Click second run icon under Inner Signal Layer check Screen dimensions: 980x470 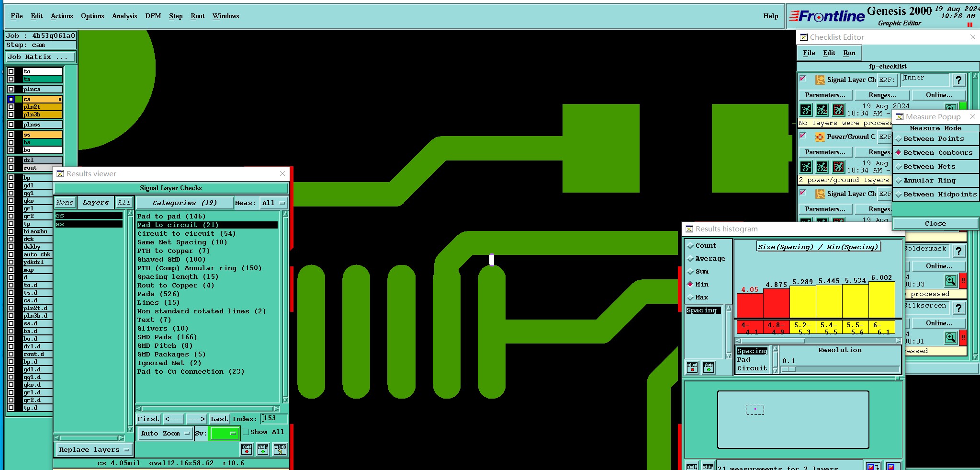pyautogui.click(x=822, y=110)
